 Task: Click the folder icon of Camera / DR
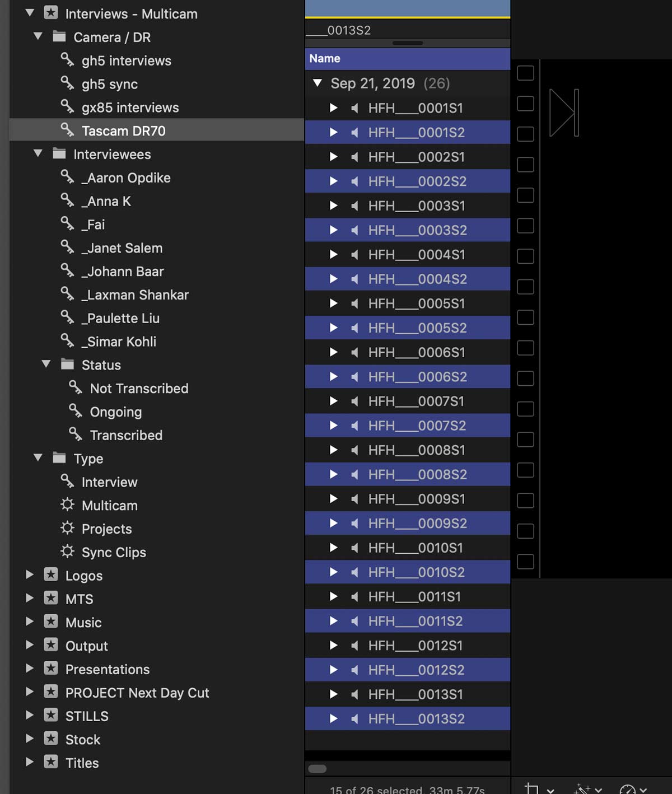[59, 36]
